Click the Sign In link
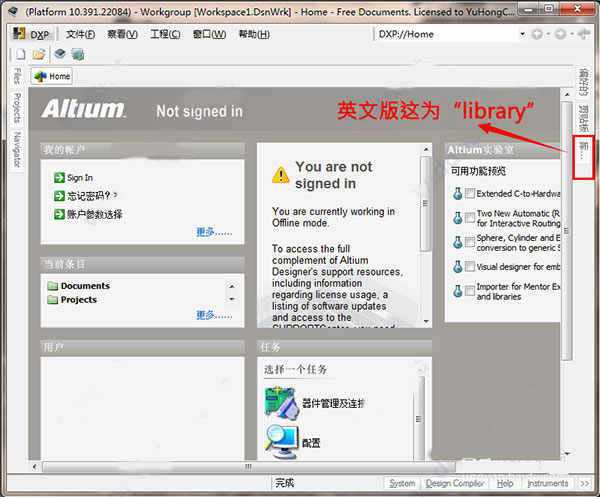The height and width of the screenshot is (497, 600). tap(80, 178)
